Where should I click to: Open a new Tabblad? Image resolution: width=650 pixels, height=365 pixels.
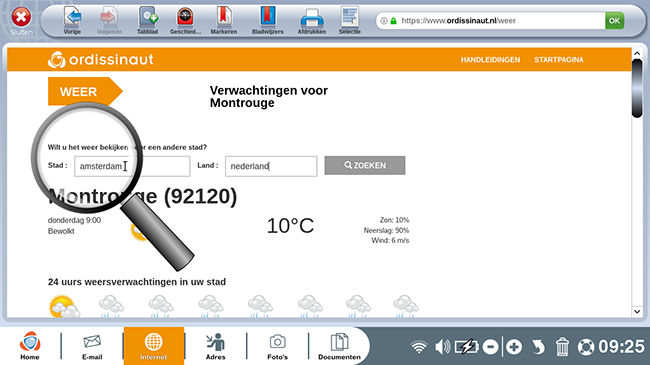click(148, 20)
